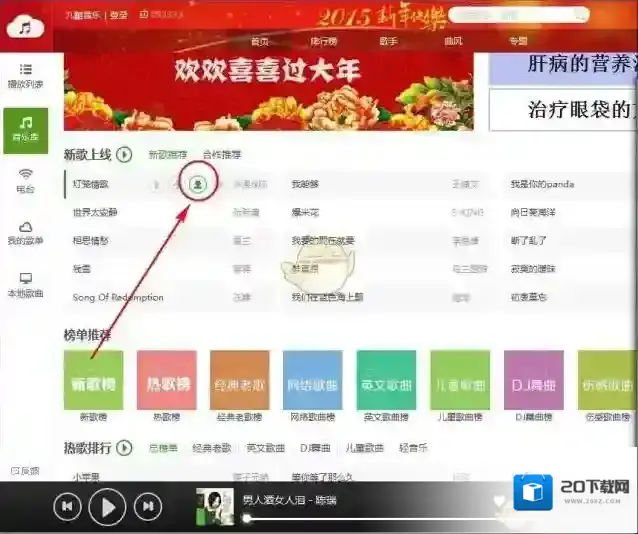Viewport: 638px width, 534px height.
Task: Open the 网络歌曲 blue chart tile
Action: (312, 380)
